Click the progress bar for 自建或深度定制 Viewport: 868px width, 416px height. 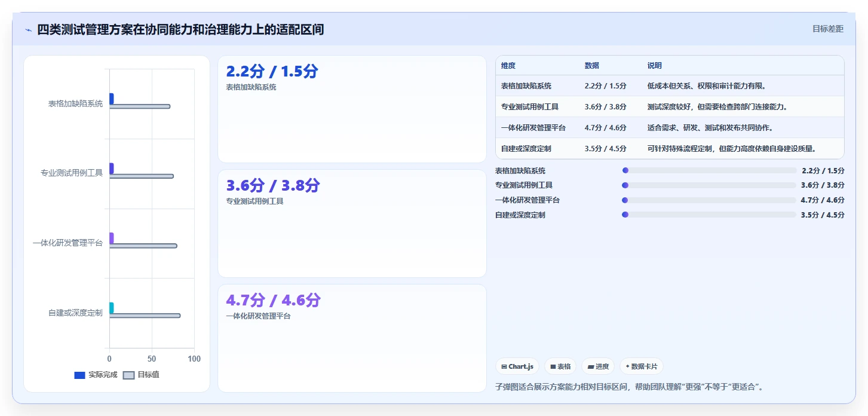click(x=709, y=215)
